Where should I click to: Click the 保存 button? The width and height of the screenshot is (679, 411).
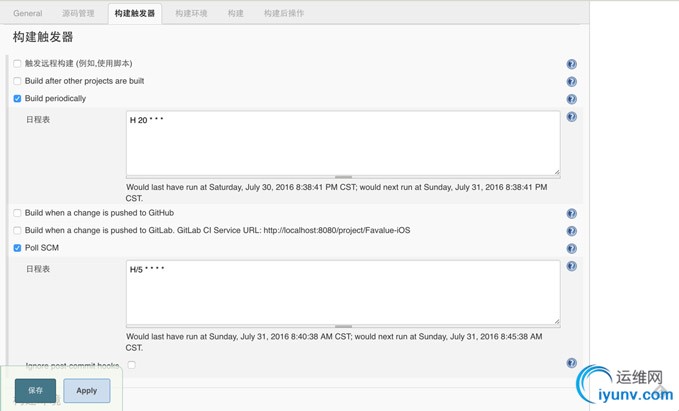pos(35,390)
